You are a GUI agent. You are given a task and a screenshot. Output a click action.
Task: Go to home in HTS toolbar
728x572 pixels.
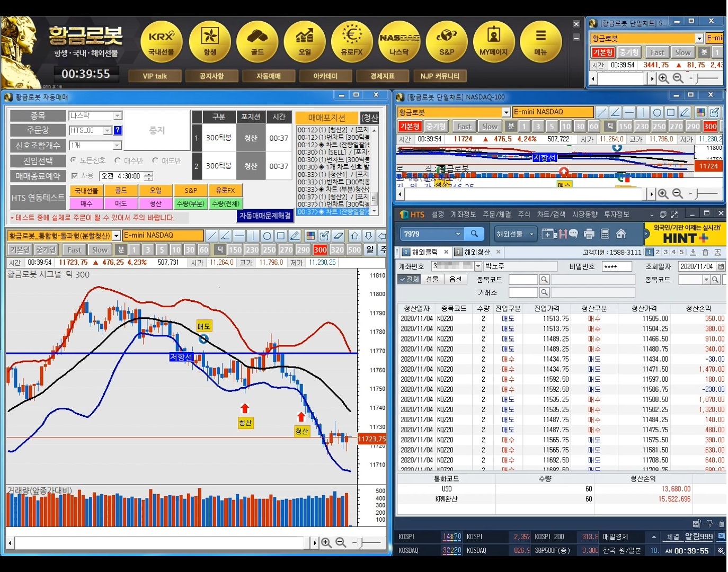coord(621,234)
